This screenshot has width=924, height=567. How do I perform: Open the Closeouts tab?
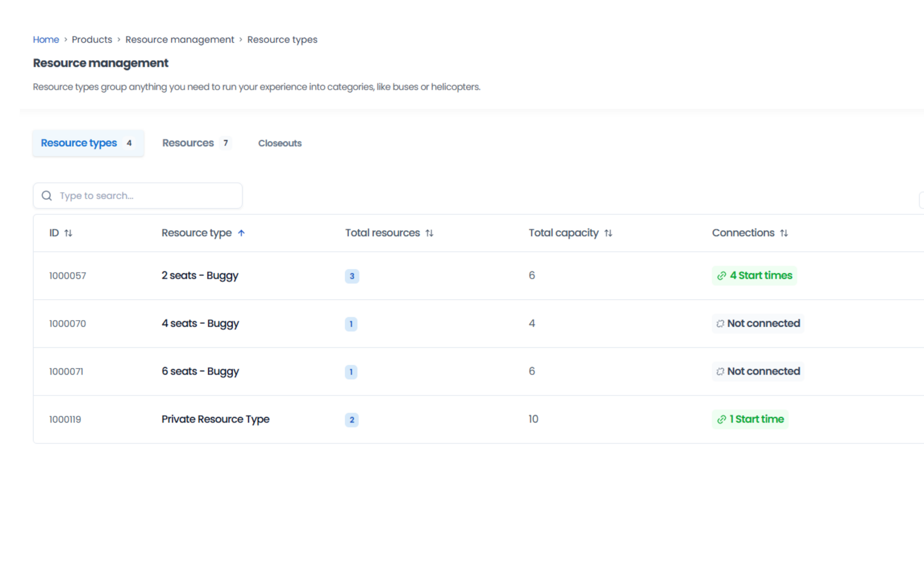point(280,143)
